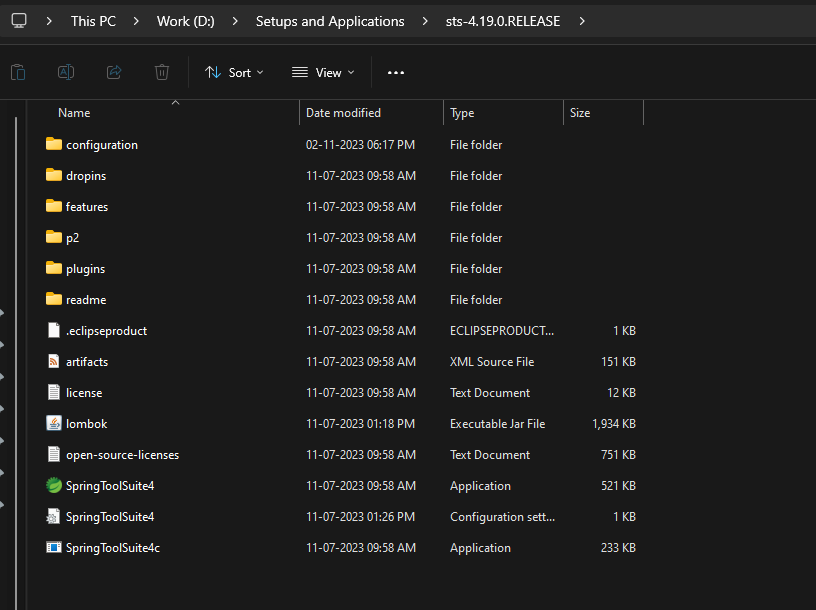Select the SpringToolSuite4 configuration settings icon
This screenshot has height=610, width=816.
(x=54, y=517)
